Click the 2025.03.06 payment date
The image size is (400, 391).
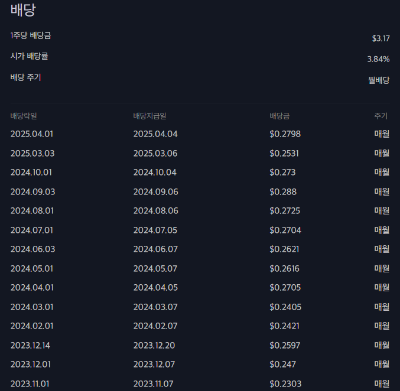pos(155,153)
